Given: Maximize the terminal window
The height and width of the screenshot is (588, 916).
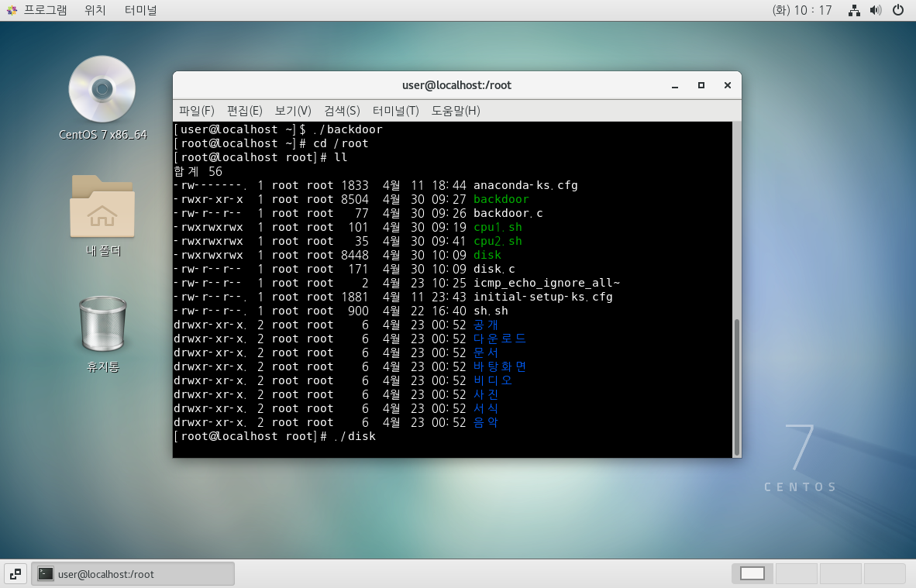Looking at the screenshot, I should [701, 85].
